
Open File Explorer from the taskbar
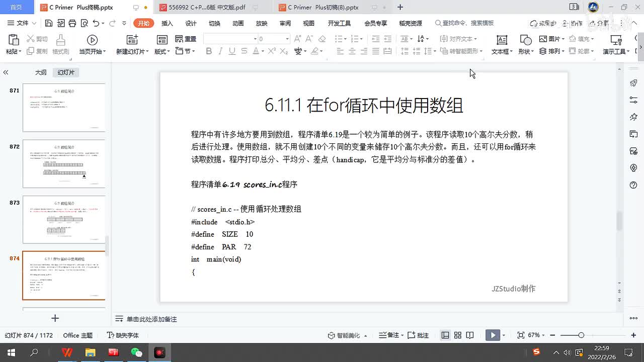[x=90, y=352]
